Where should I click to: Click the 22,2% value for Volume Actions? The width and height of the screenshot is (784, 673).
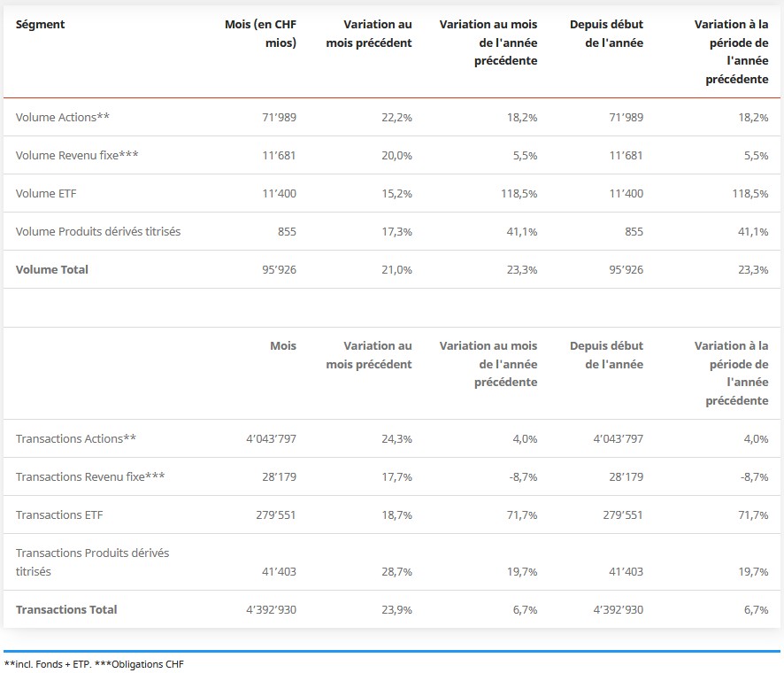[x=397, y=118]
